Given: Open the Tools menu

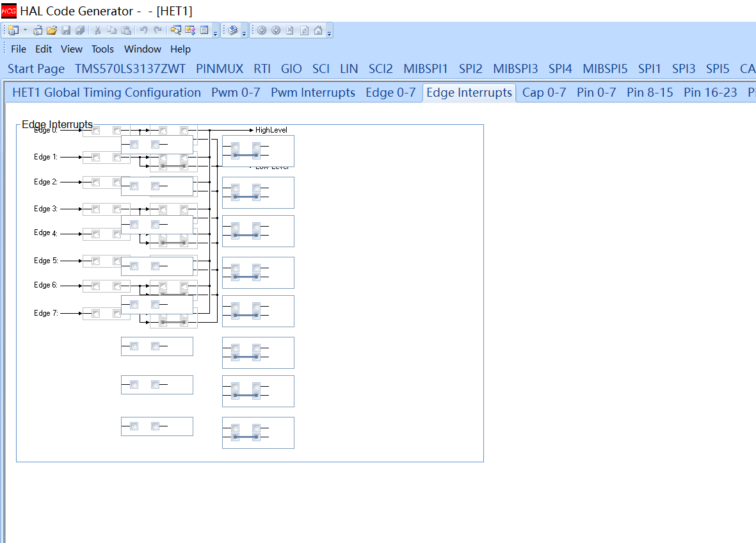Looking at the screenshot, I should (x=102, y=49).
